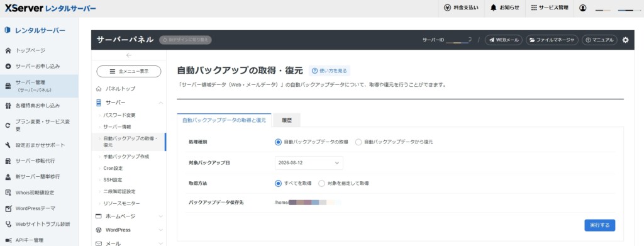Click 全メニュー表示 button

(x=129, y=72)
